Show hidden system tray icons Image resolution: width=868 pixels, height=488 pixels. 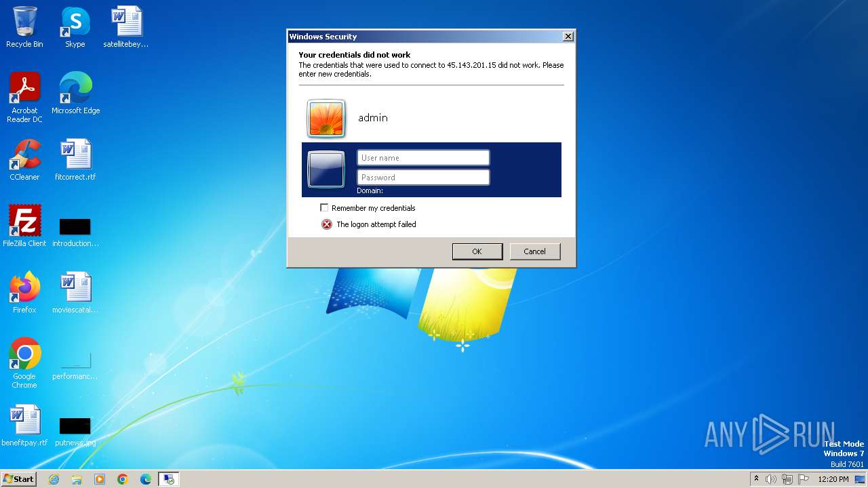[x=756, y=479]
